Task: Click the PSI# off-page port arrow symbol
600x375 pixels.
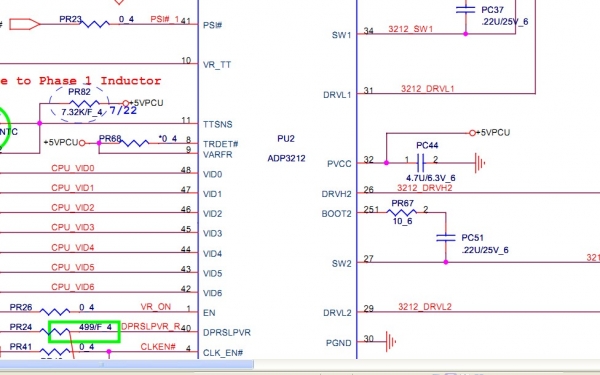Action: coord(24,24)
